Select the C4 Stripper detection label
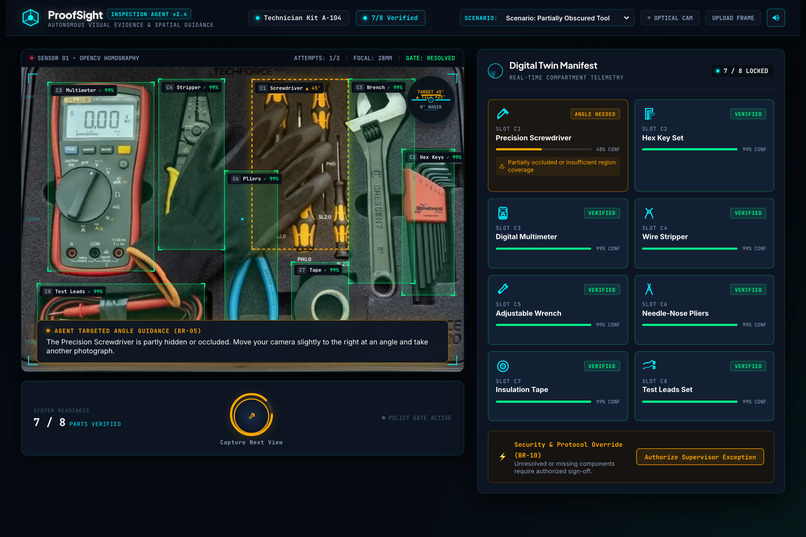Viewport: 806px width, 537px height. [192, 87]
